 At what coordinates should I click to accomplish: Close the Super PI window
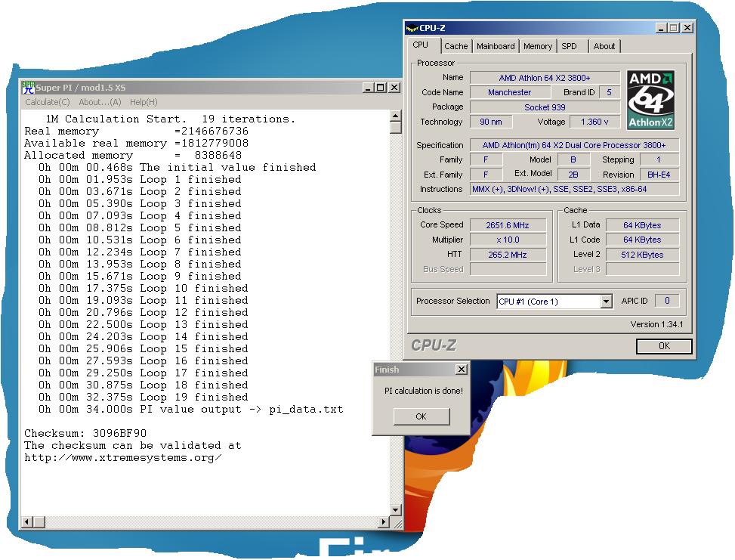(x=394, y=88)
